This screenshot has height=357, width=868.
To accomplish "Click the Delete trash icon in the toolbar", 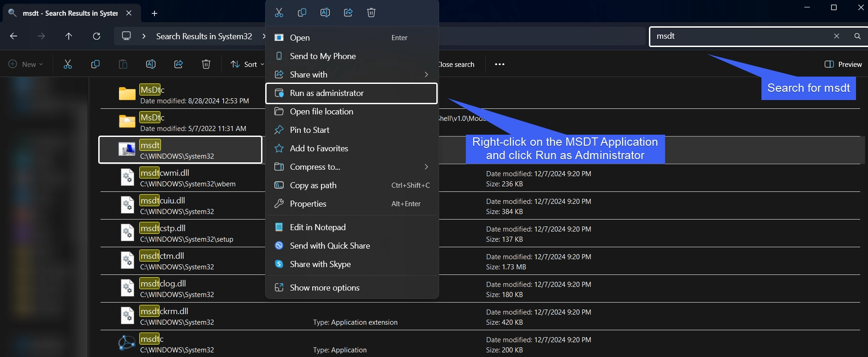I will [206, 64].
